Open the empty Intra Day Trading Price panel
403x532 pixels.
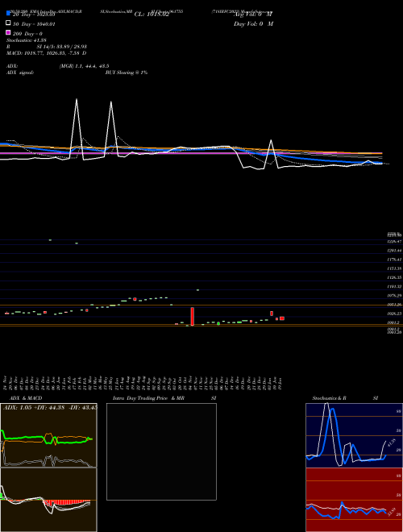click(161, 451)
